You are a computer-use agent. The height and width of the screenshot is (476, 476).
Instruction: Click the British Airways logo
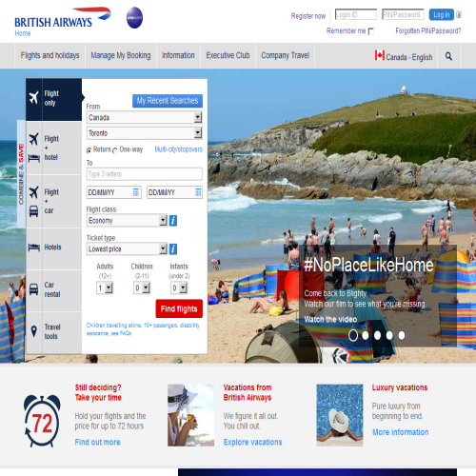point(63,17)
